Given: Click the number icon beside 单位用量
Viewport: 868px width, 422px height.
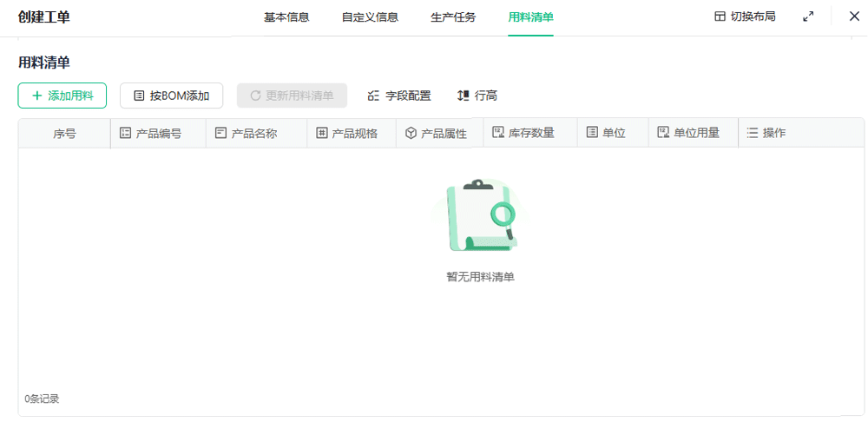Looking at the screenshot, I should (x=662, y=132).
